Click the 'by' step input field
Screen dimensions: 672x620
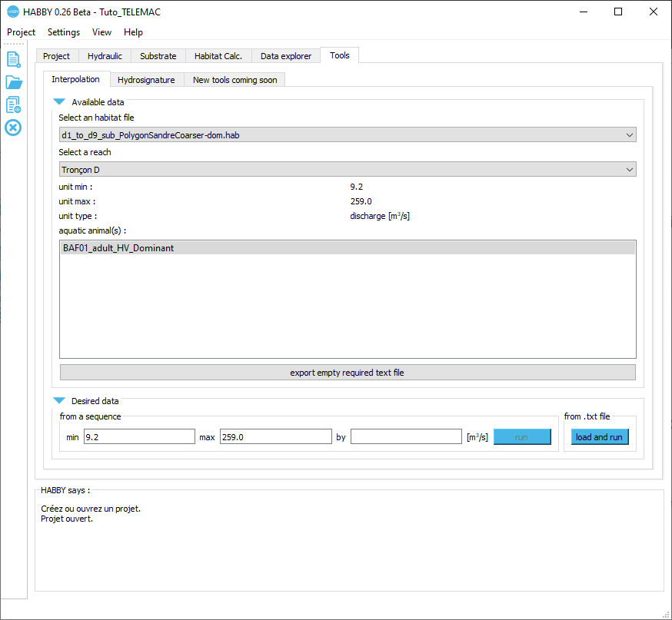coord(406,437)
